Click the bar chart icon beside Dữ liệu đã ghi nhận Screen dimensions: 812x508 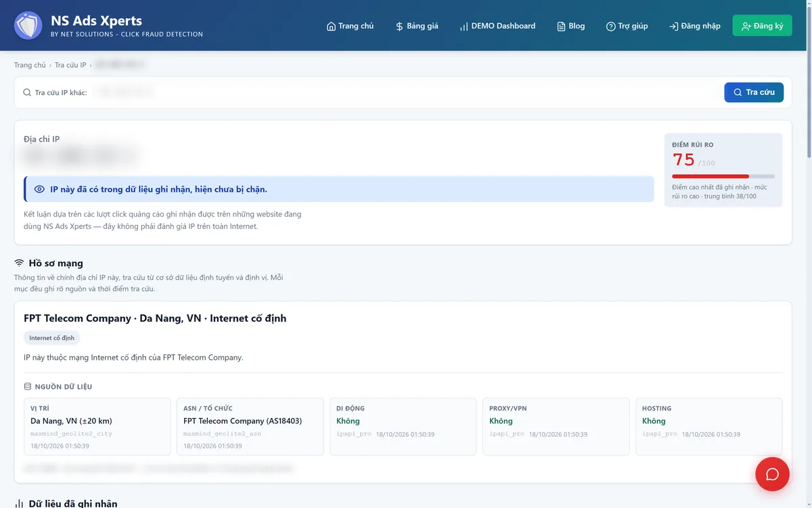[19, 504]
